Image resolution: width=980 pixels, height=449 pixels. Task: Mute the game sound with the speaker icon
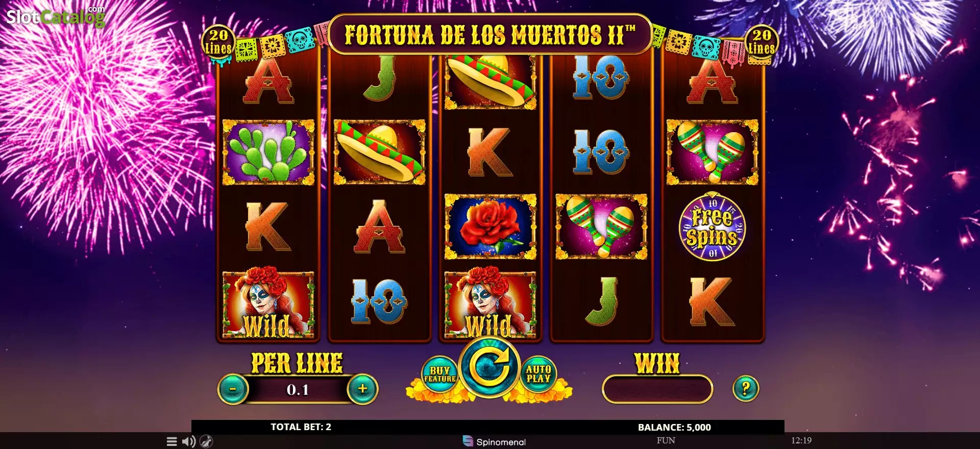tap(189, 441)
